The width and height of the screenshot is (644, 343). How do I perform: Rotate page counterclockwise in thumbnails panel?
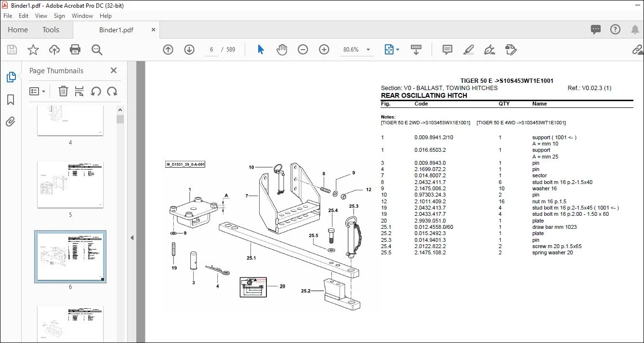(x=96, y=91)
